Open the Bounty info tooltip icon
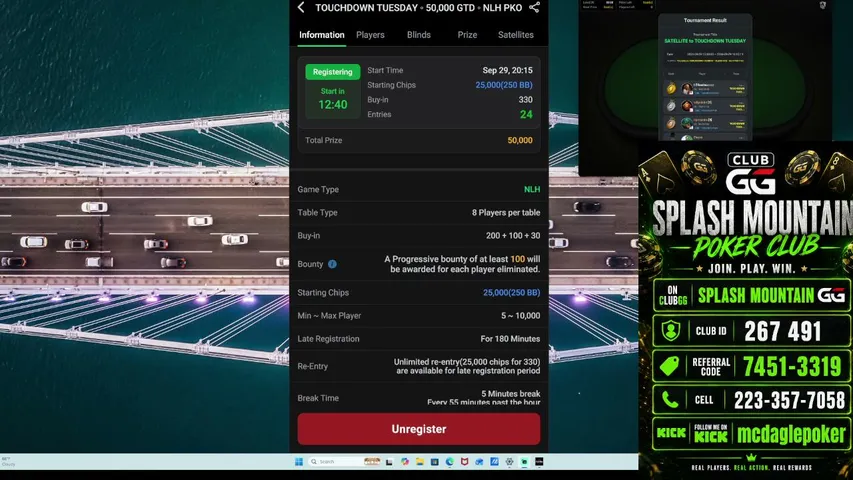Viewport: 853px width, 480px height. click(x=332, y=264)
